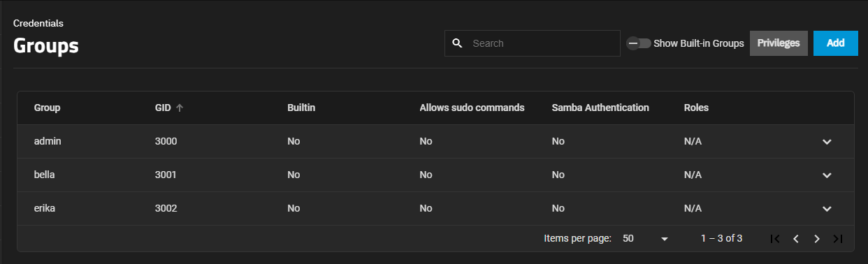
Task: Sort by Builtin column header
Action: 301,108
